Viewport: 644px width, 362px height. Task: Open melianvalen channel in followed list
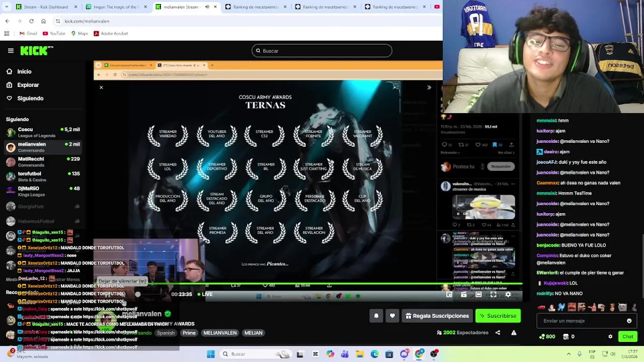[x=43, y=147]
